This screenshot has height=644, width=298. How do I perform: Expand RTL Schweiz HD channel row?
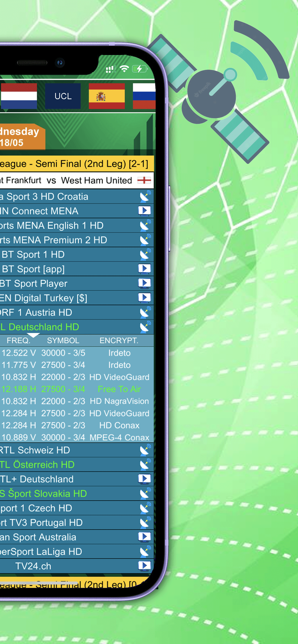click(77, 450)
